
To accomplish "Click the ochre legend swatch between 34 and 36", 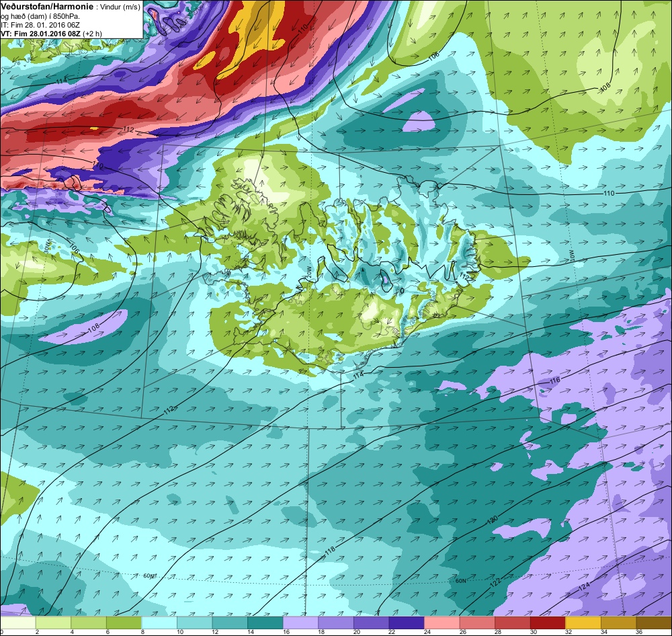I will tap(619, 623).
